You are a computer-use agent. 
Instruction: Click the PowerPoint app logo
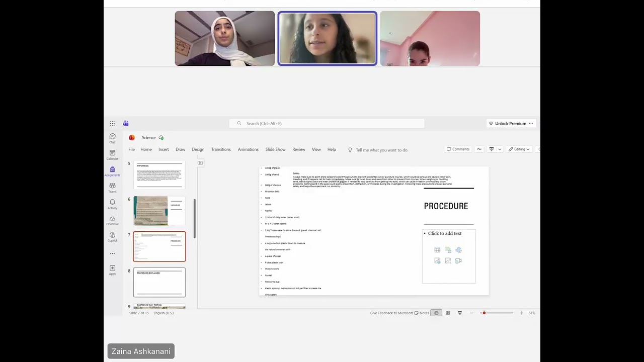pos(132,137)
